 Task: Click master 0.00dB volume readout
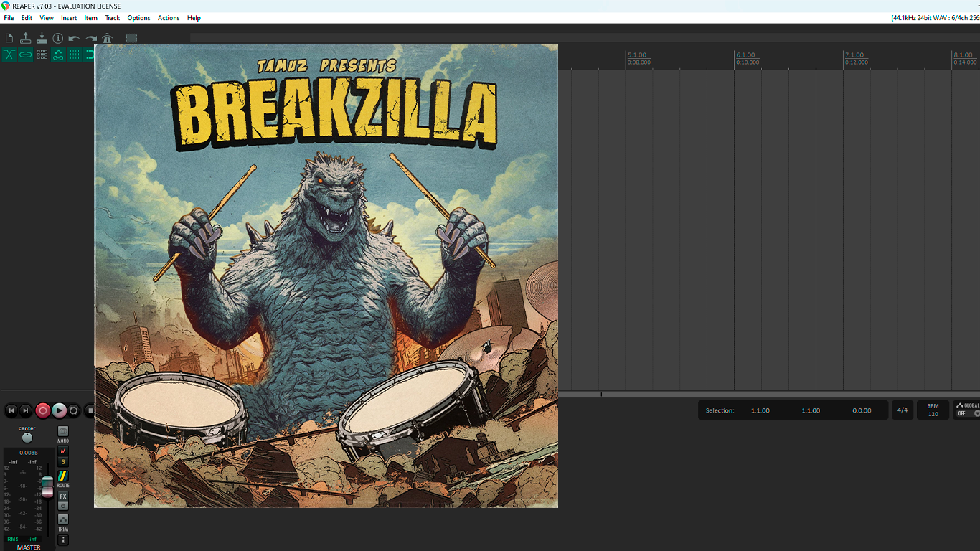coord(29,453)
